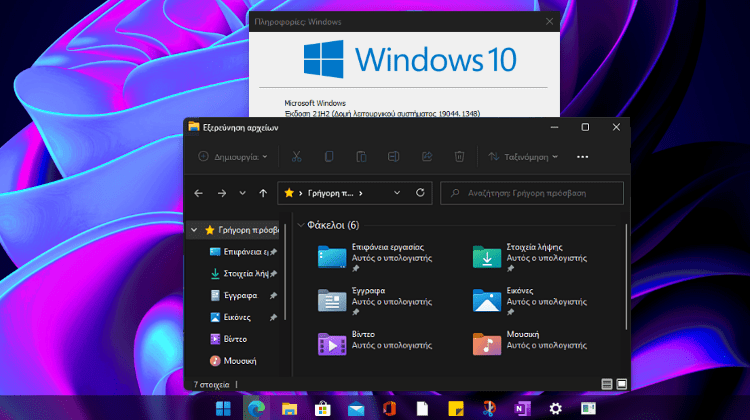Open the Ταξινόμηση (Sort) dropdown
The image size is (750, 420).
(523, 157)
